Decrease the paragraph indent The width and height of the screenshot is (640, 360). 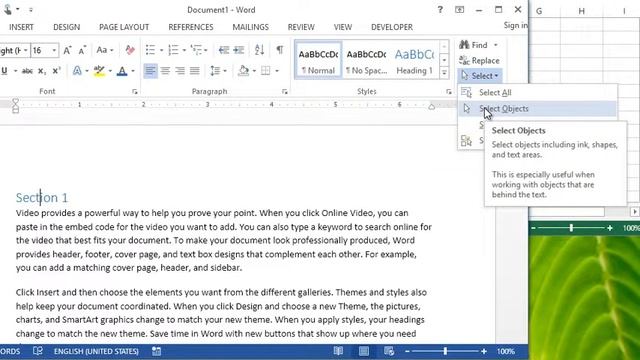pos(223,50)
